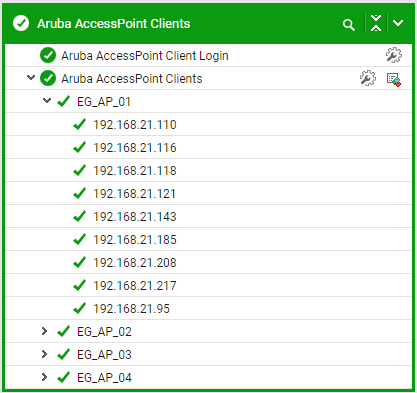Open search in Aruba AccessPoint Clients header
This screenshot has width=417, height=393.
click(349, 25)
